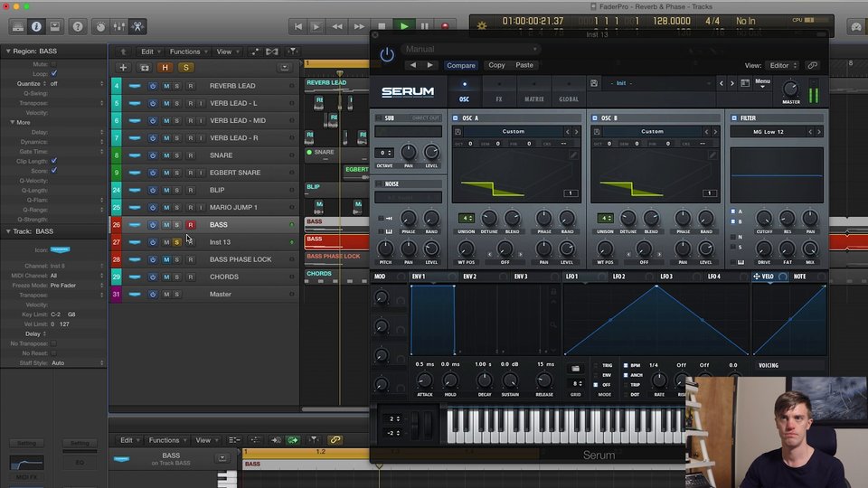Image resolution: width=868 pixels, height=488 pixels.
Task: Click the Fast Forward transport button
Action: click(359, 26)
